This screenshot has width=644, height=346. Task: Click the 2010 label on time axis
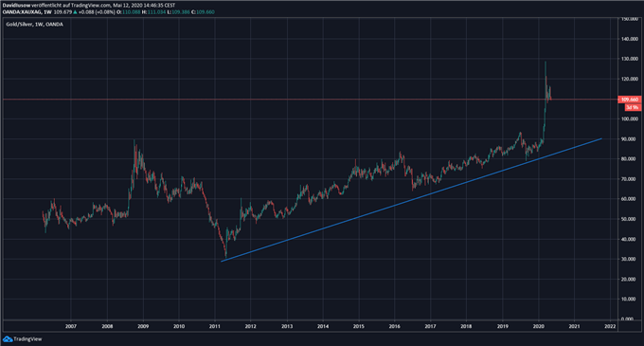(179, 326)
